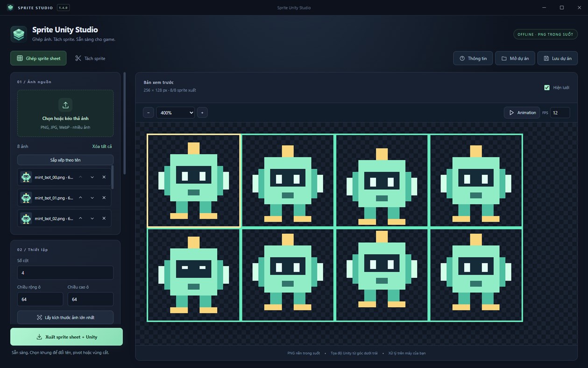Zoom in with the plus button

[202, 113]
